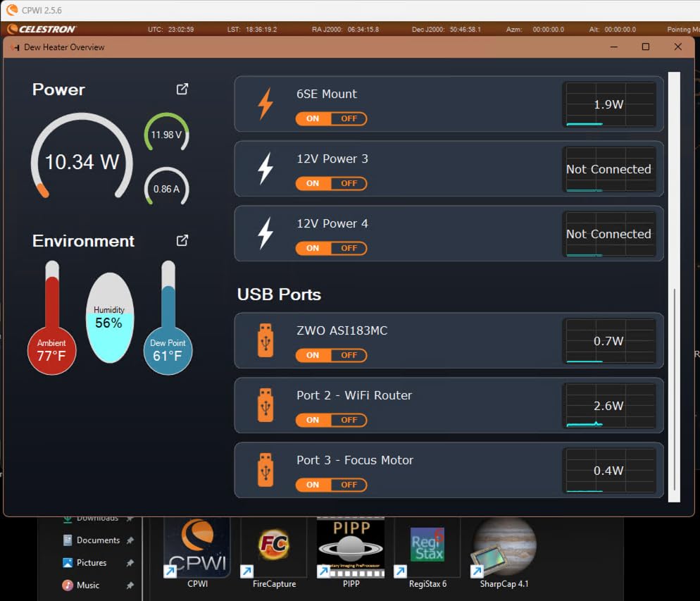Click the LST readout 18:36:19.2
This screenshot has width=700, height=601.
tap(261, 30)
